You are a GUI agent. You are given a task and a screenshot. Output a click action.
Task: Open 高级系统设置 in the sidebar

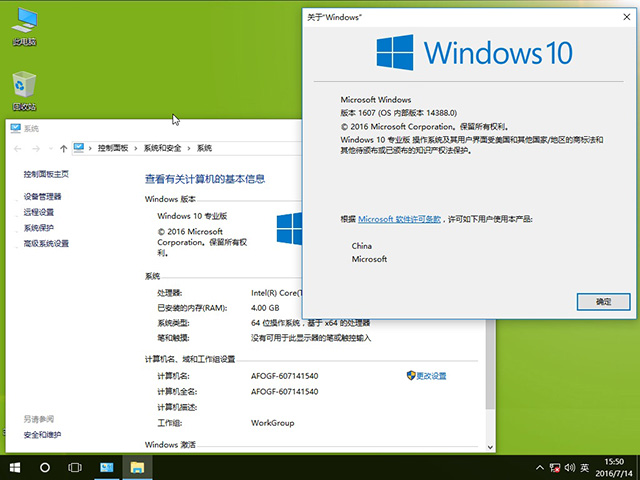pyautogui.click(x=46, y=243)
